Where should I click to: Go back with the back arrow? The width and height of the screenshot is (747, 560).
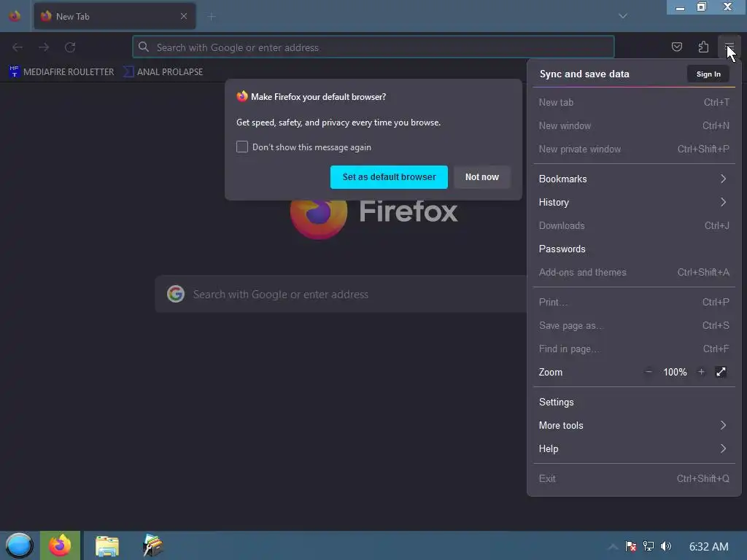[x=18, y=47]
